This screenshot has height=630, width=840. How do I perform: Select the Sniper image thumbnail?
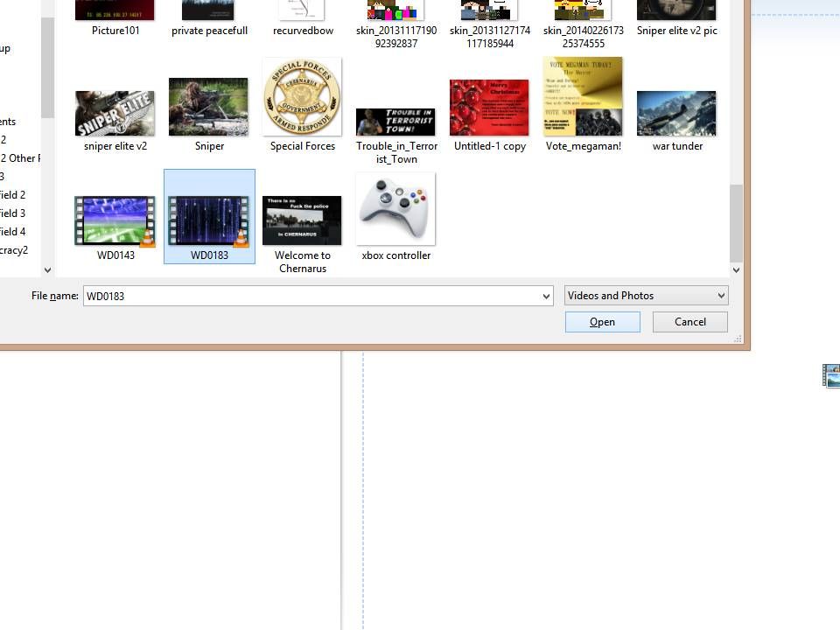pos(208,107)
